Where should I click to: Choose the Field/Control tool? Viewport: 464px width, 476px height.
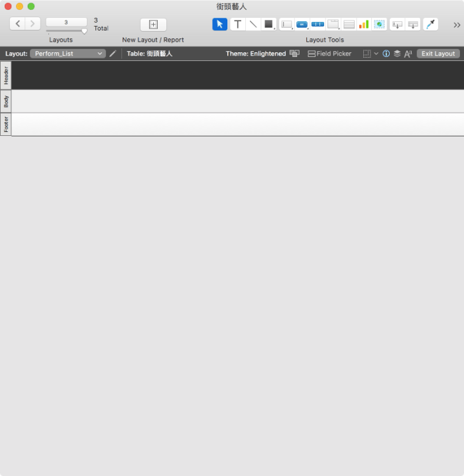286,25
